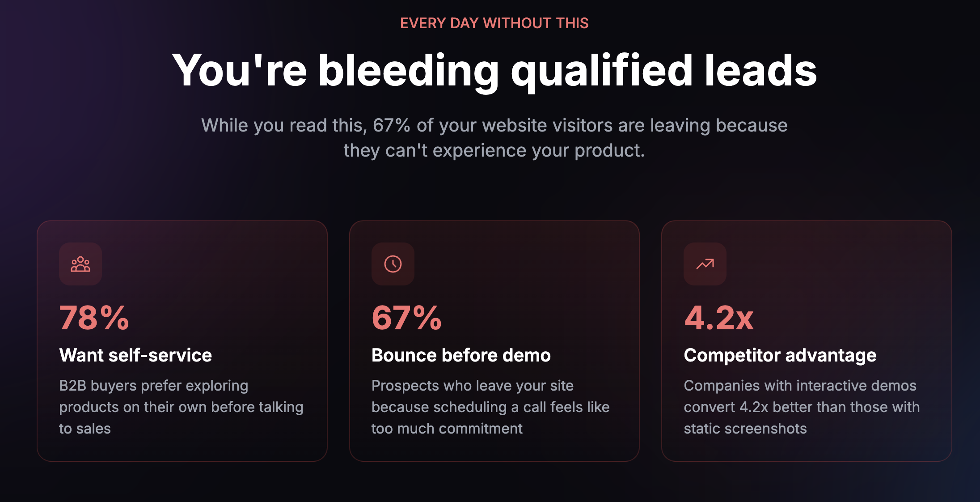Select the Competitor advantage heading
The width and height of the screenshot is (980, 502).
coord(780,355)
